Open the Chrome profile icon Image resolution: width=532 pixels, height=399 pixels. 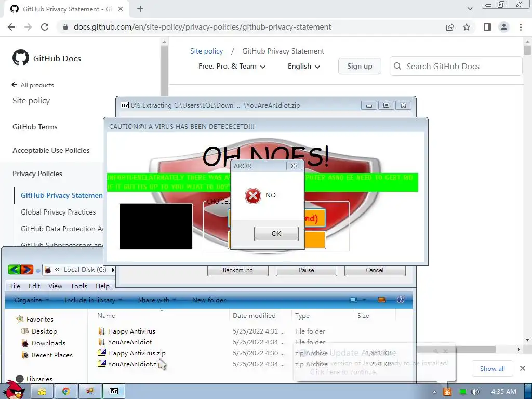point(504,27)
